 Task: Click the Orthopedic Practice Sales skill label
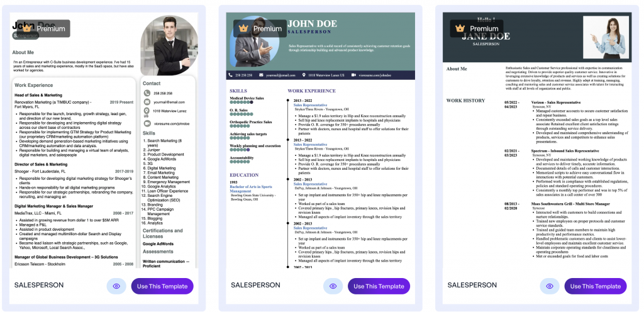pyautogui.click(x=250, y=122)
